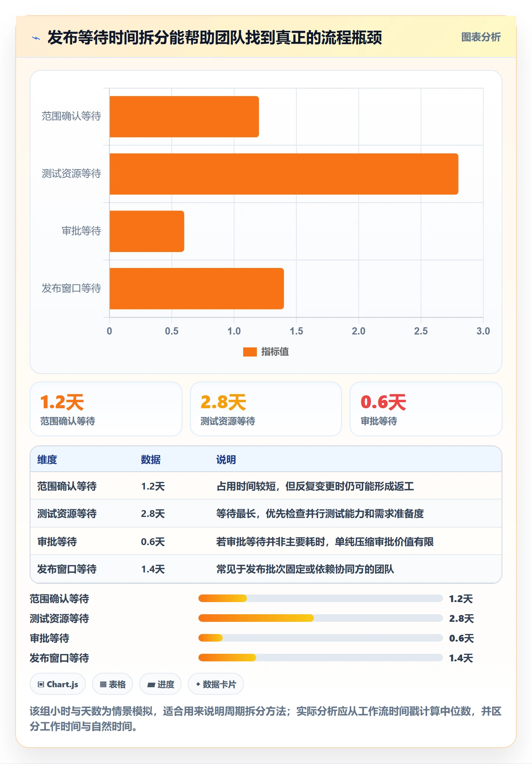Open the 2.8天 测试资源等待 data card
The height and width of the screenshot is (764, 532).
266,409
